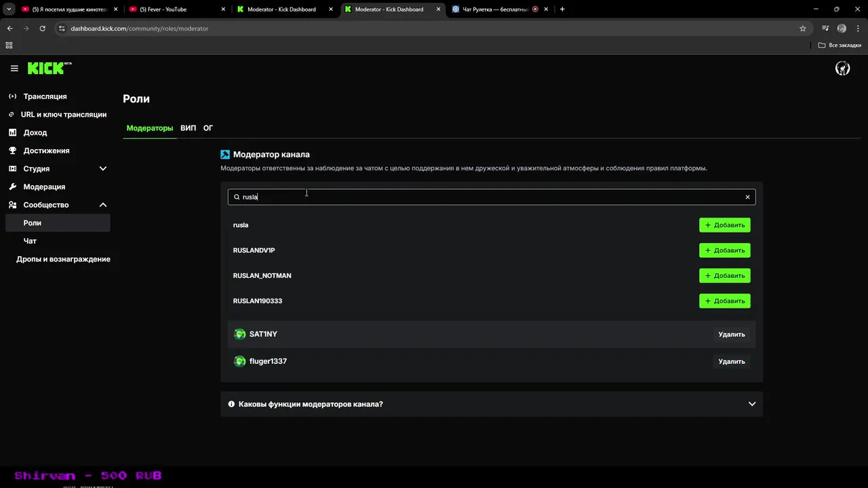Expand Каковы функции модераторов канала chevron

click(751, 404)
